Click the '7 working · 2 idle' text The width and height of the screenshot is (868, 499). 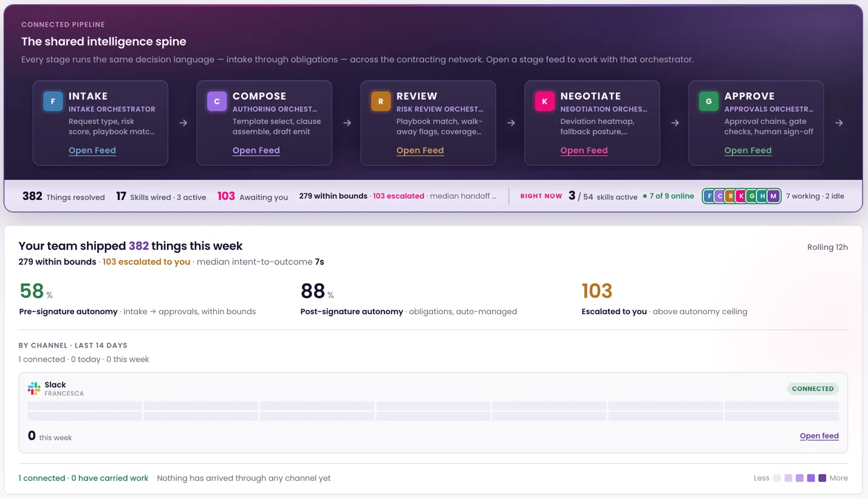click(815, 196)
